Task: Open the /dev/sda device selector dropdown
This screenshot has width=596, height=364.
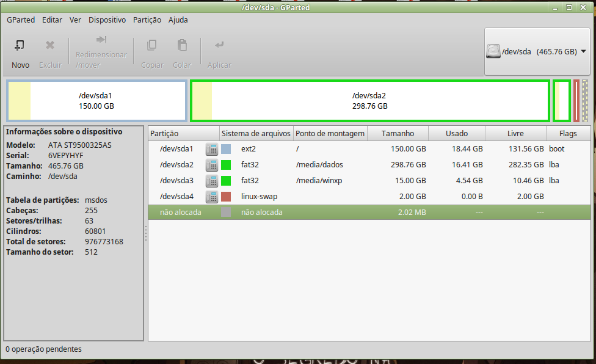Action: [x=537, y=52]
